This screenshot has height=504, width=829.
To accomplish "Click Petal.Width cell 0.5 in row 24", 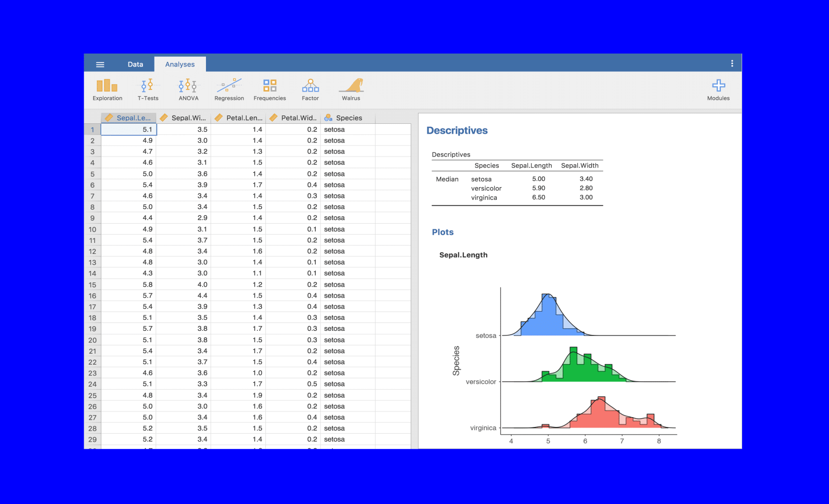I will point(293,384).
